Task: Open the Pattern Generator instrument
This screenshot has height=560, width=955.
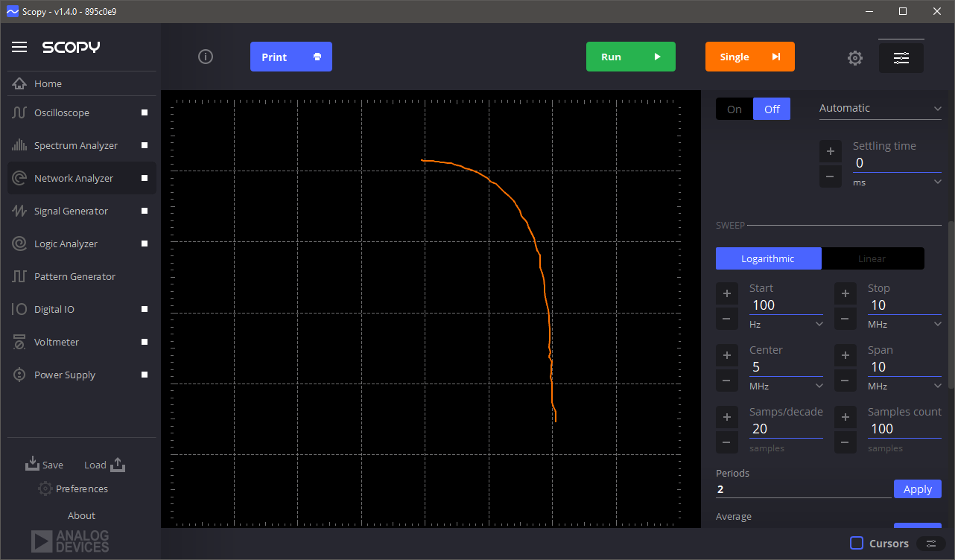Action: [x=75, y=276]
